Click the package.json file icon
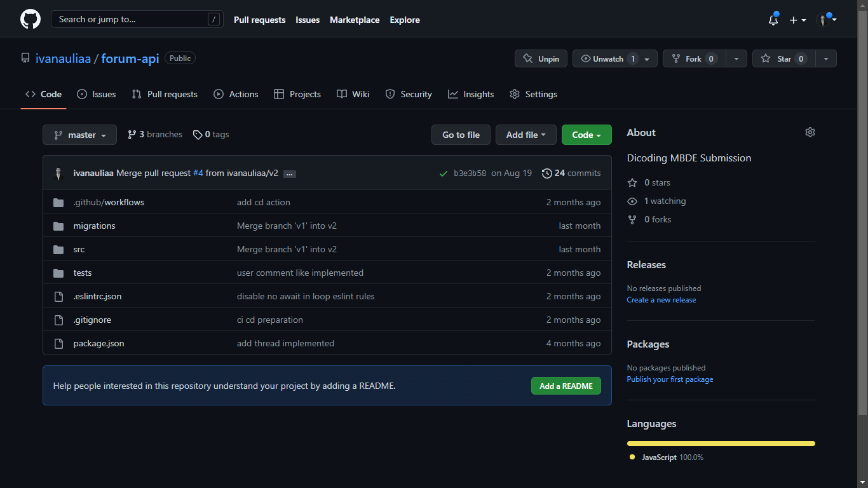Screen dimensions: 868x488 58,343
